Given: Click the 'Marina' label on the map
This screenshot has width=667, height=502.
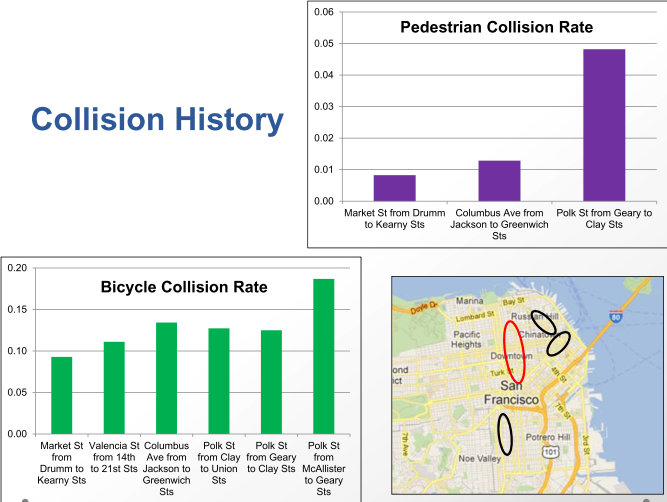Looking at the screenshot, I should point(469,300).
